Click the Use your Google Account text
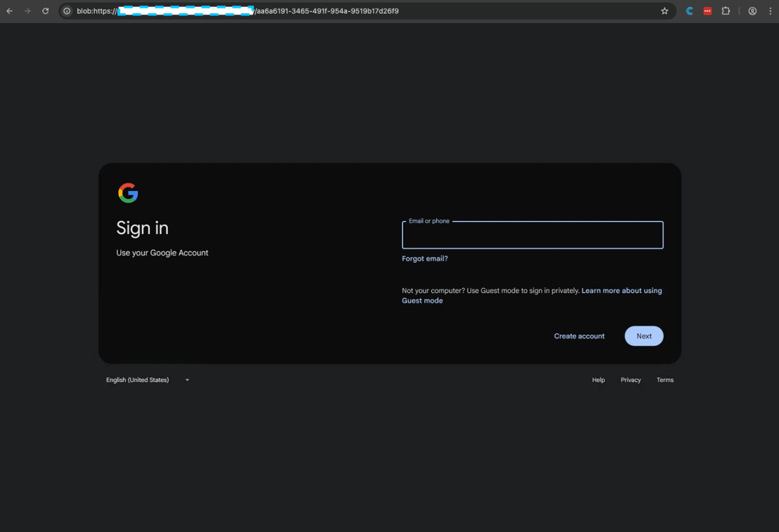 click(x=162, y=253)
